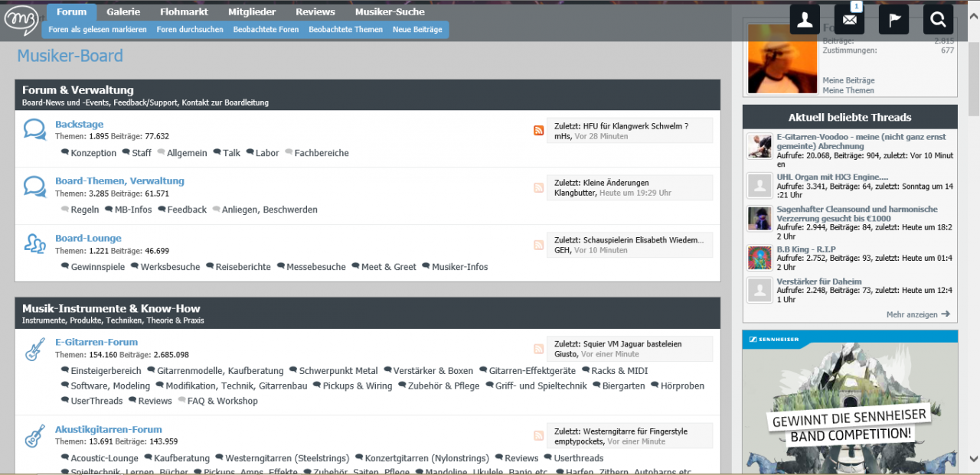
Task: Open the Meet & Greet subforum
Action: tap(389, 267)
